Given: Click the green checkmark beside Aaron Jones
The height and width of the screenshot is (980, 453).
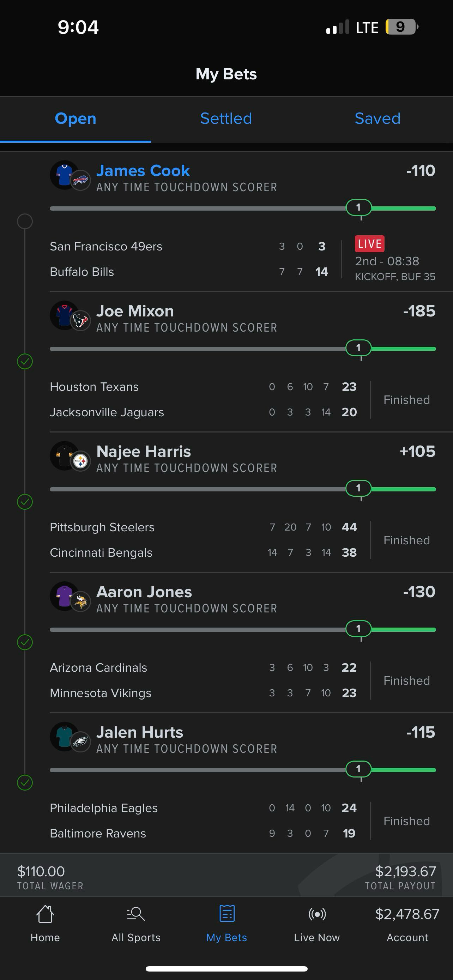Looking at the screenshot, I should 25,642.
